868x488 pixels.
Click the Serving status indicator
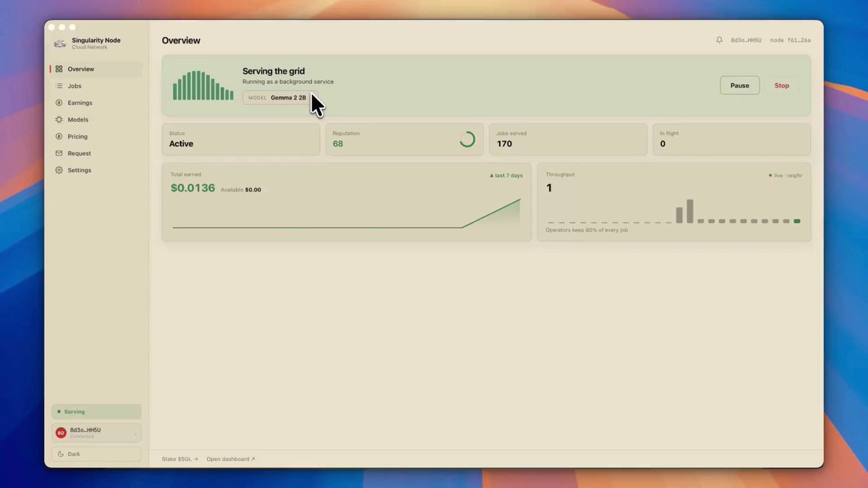(96, 411)
